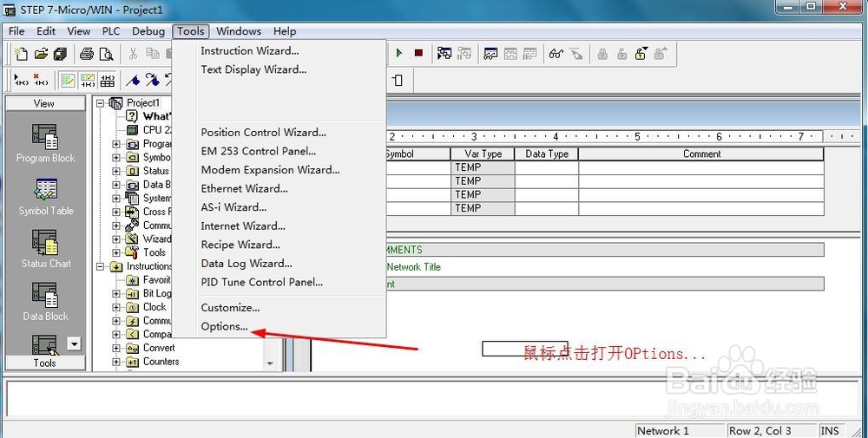This screenshot has width=868, height=438.
Task: Put PLC in RUN mode (green arrow)
Action: tap(399, 53)
